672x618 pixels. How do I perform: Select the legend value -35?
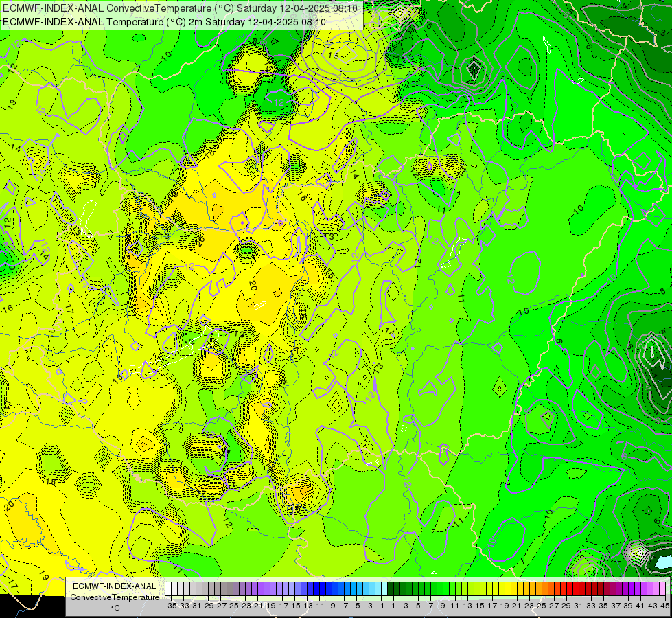pos(171,606)
